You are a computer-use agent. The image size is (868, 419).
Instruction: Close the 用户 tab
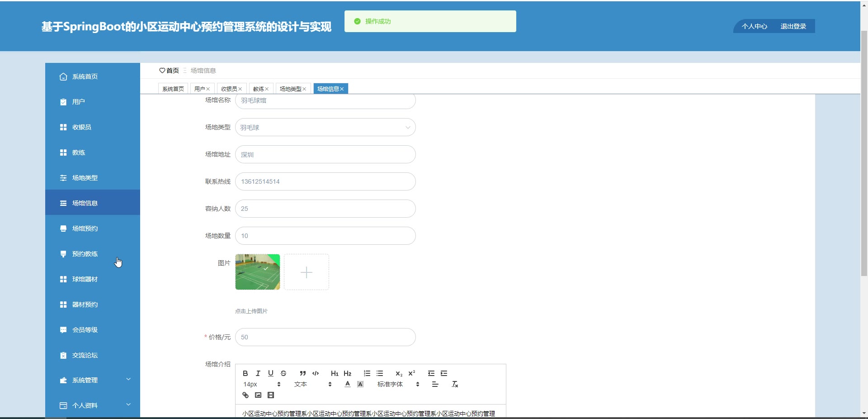tap(208, 89)
